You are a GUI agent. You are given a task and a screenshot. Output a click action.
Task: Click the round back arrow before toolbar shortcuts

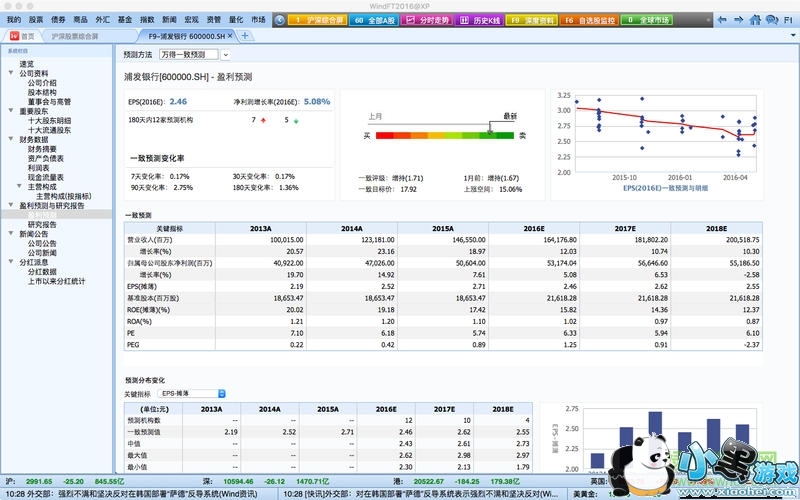click(x=280, y=20)
